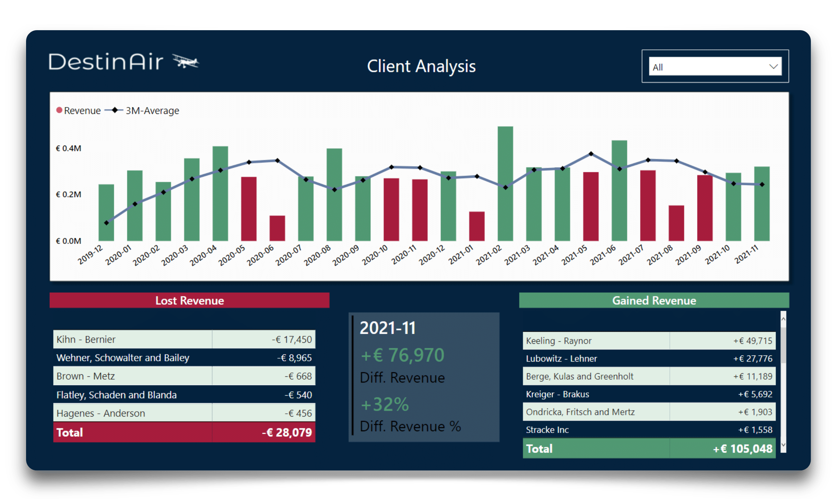Select the Kihn - Bernier row
Image resolution: width=837 pixels, height=504 pixels.
click(184, 339)
